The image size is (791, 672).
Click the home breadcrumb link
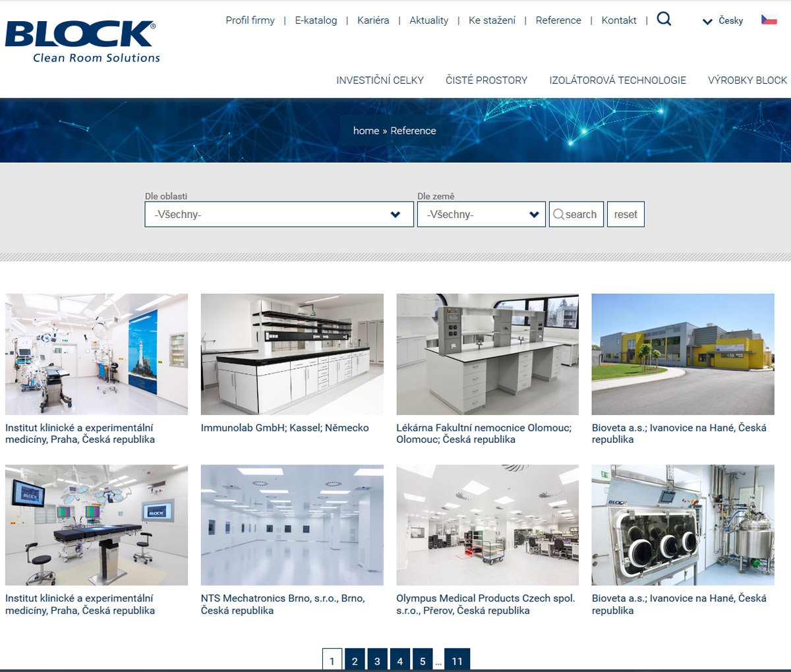pos(366,130)
